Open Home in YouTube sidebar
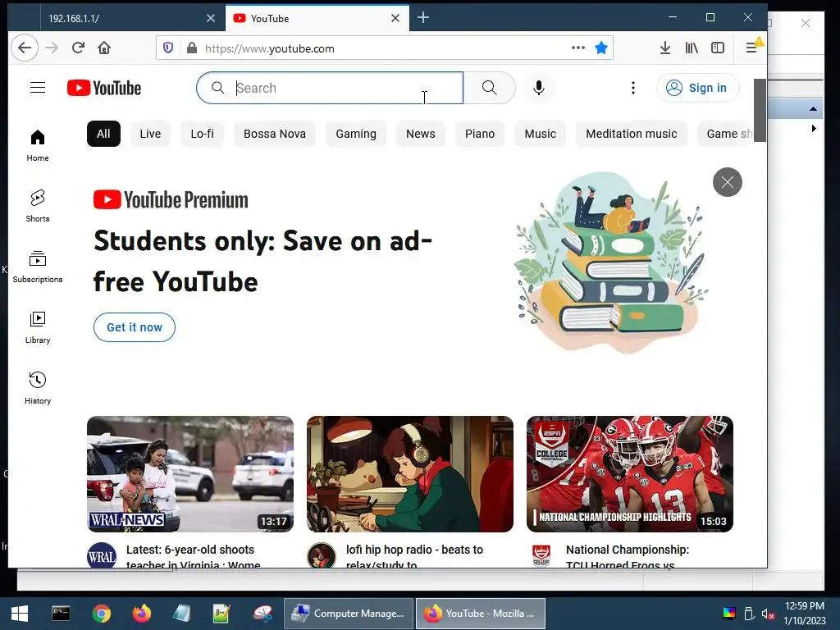This screenshot has height=630, width=840. [38, 145]
